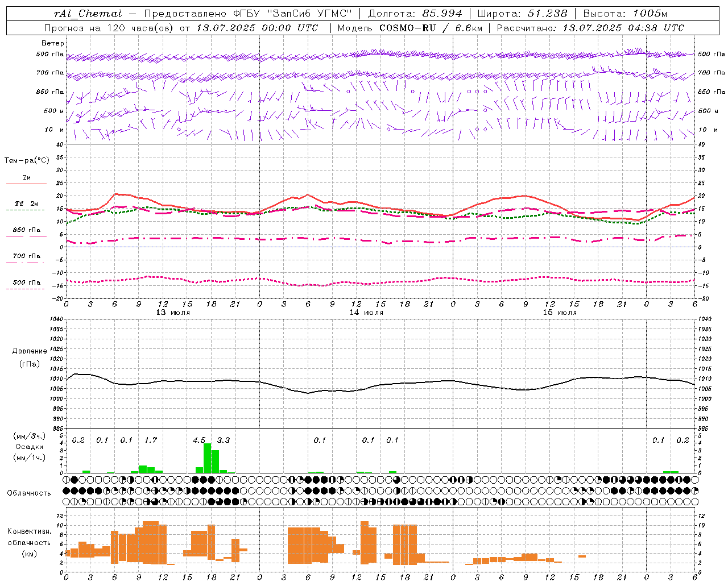Click the Конвективн. облачность chart label
The width and height of the screenshot is (728, 582).
tap(30, 537)
